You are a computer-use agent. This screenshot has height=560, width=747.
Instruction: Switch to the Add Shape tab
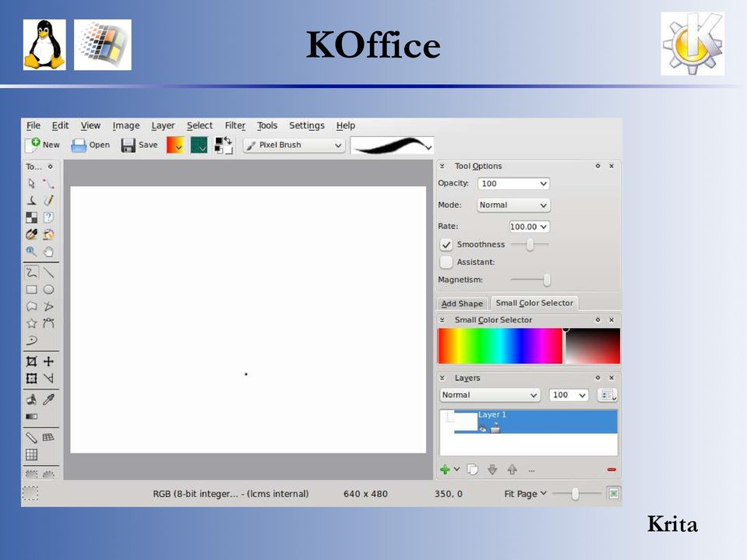pyautogui.click(x=462, y=303)
